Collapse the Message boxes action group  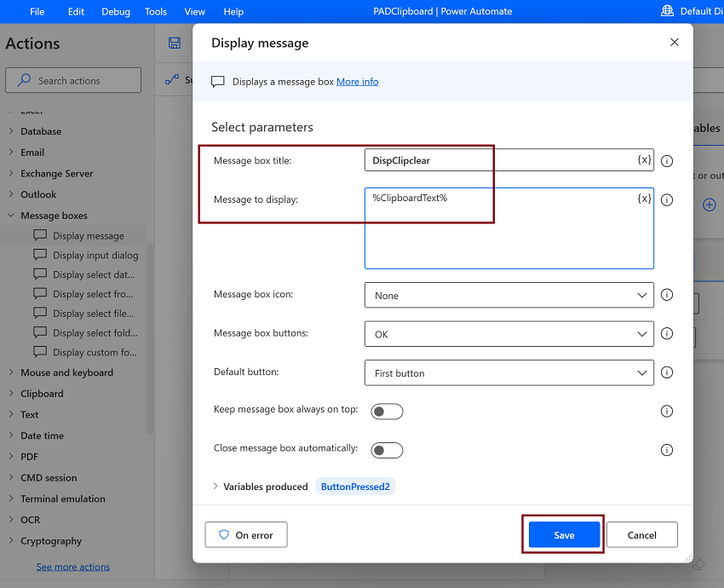[x=11, y=216]
